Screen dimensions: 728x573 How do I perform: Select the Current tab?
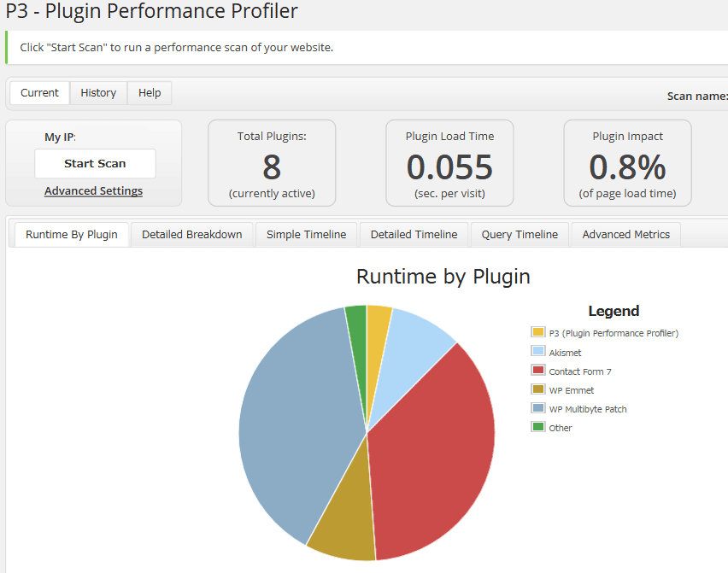click(x=39, y=93)
